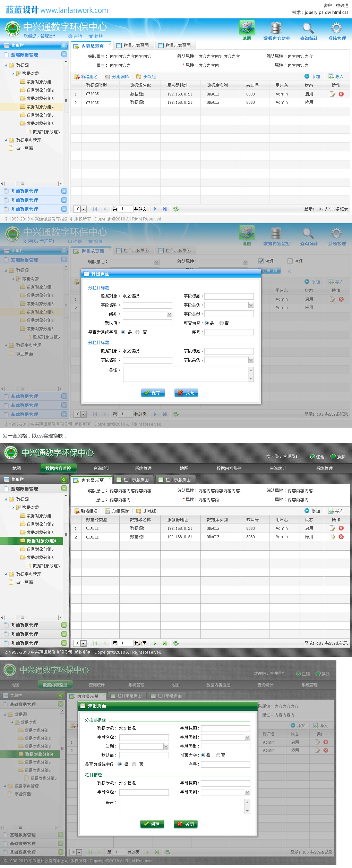Select 否 for 可否为空 in the blue popup
Viewport: 352px width, 868px height.
pyautogui.click(x=222, y=323)
